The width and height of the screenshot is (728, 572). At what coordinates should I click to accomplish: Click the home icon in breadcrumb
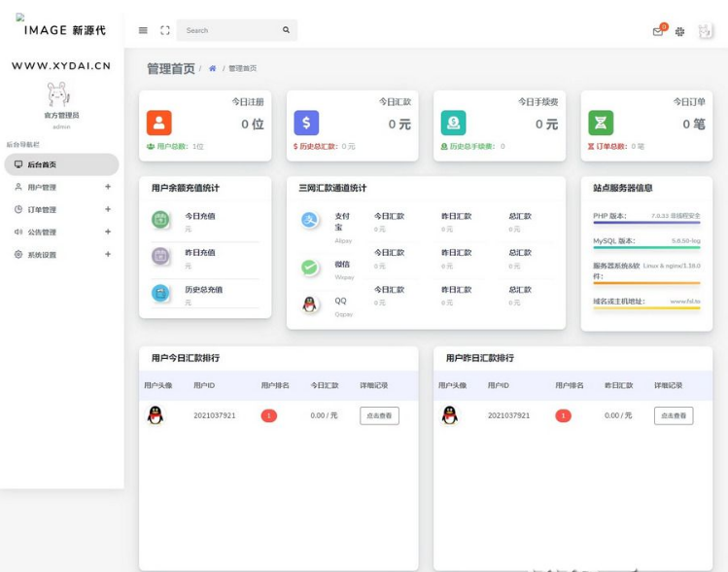click(x=213, y=69)
